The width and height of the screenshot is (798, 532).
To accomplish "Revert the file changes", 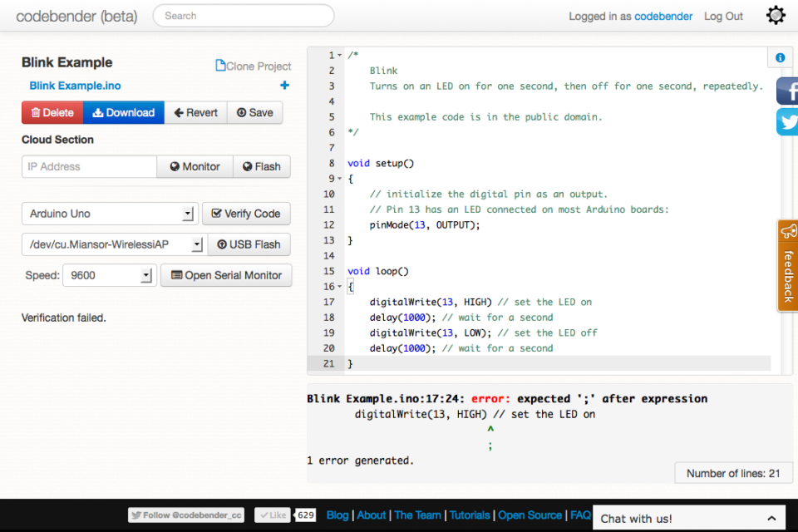I will point(196,112).
